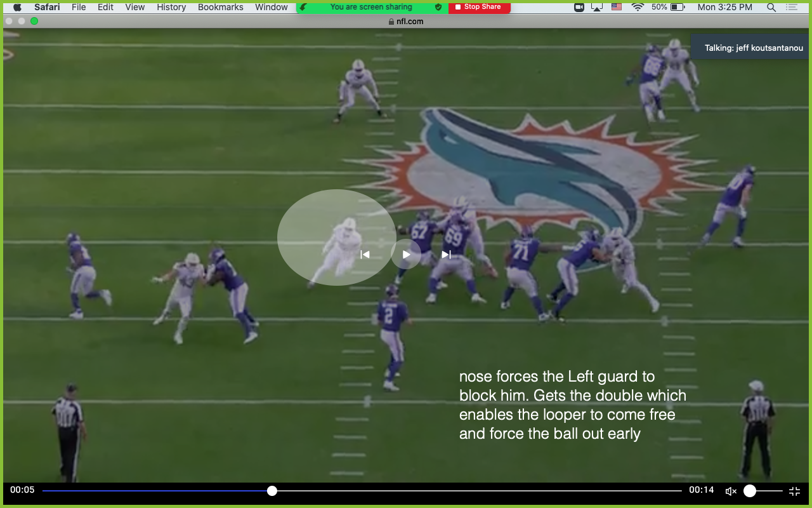Click the video progress scrubber handle
Image resolution: width=812 pixels, height=508 pixels.
pos(272,491)
